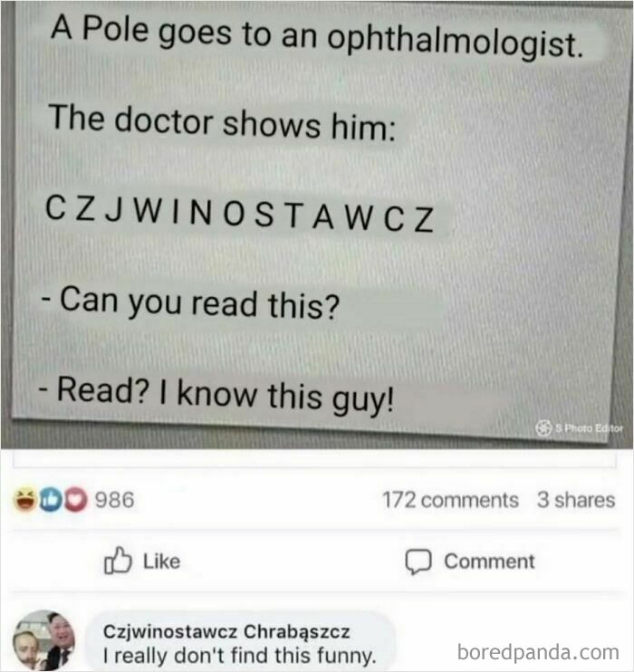Click the line "A Pole goes to an ophthalmologist."
The height and width of the screenshot is (672, 634).
pyautogui.click(x=317, y=37)
